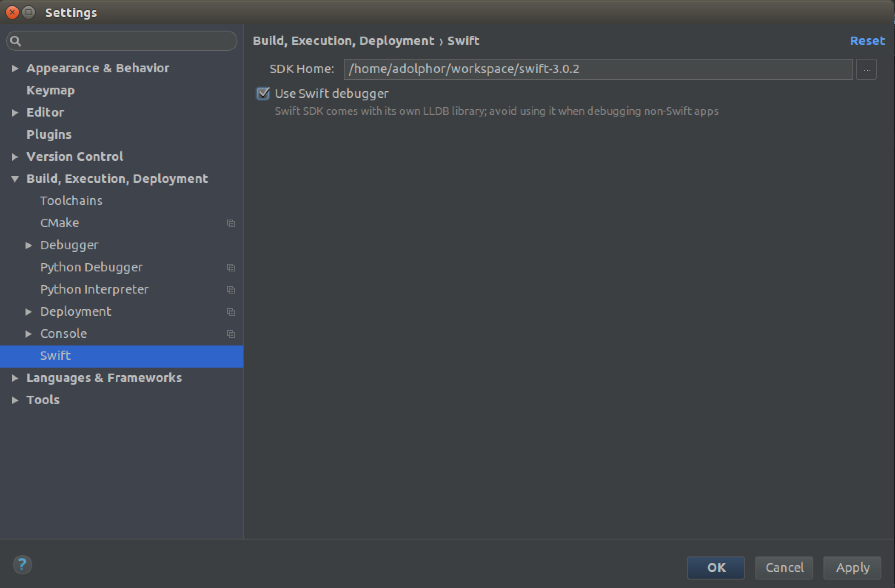Toggle the Use Swift debugger checkbox
The width and height of the screenshot is (895, 588).
(263, 93)
